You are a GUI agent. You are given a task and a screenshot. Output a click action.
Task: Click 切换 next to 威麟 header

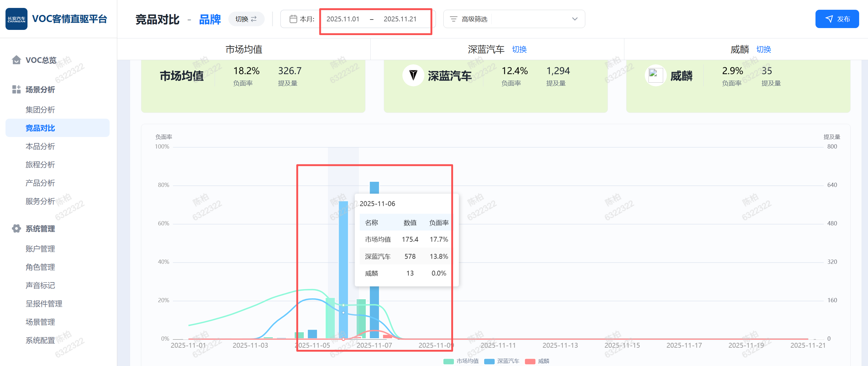763,49
